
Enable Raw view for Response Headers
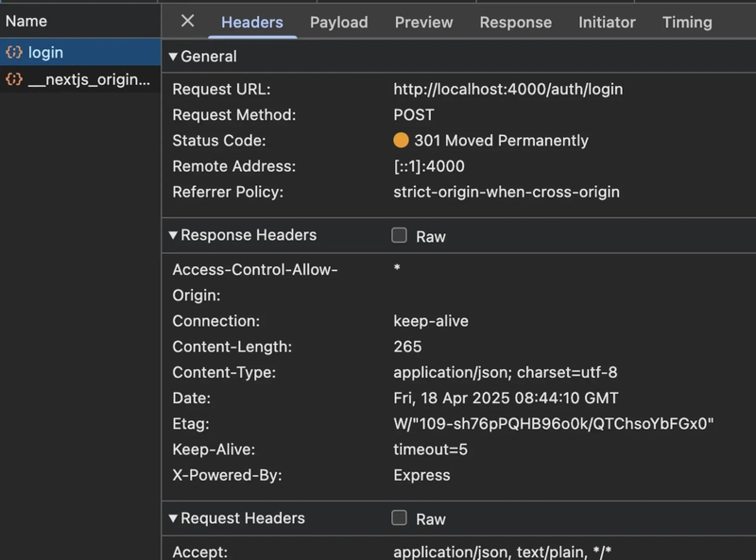399,235
